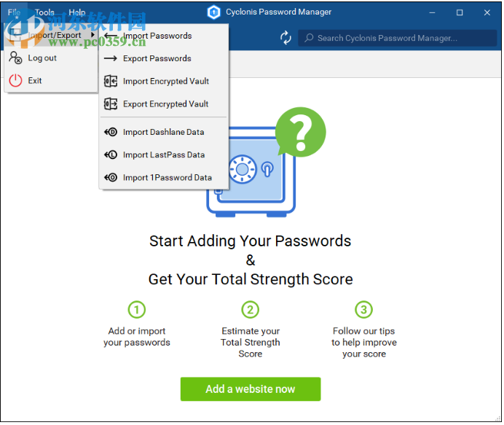Click the green question mark bubble

click(301, 132)
